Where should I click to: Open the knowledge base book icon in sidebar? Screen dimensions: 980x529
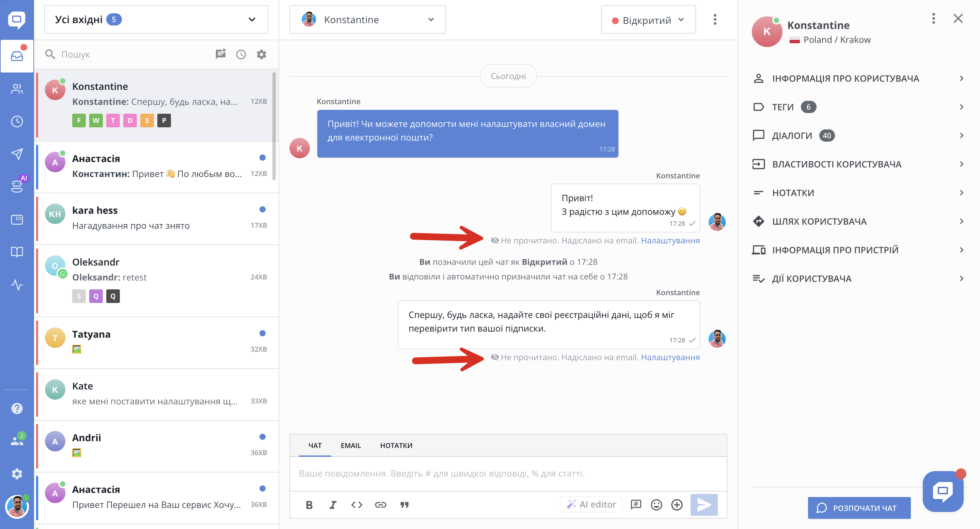click(x=17, y=252)
